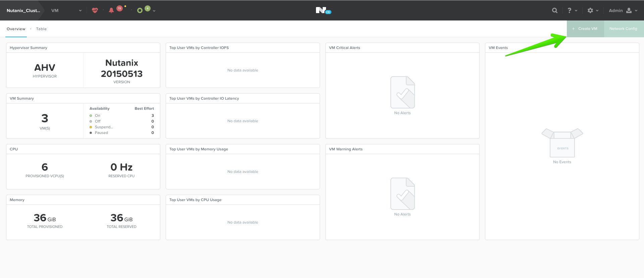The width and height of the screenshot is (644, 278).
Task: Click Top User VMs by Memory Usage title
Action: coord(199,149)
